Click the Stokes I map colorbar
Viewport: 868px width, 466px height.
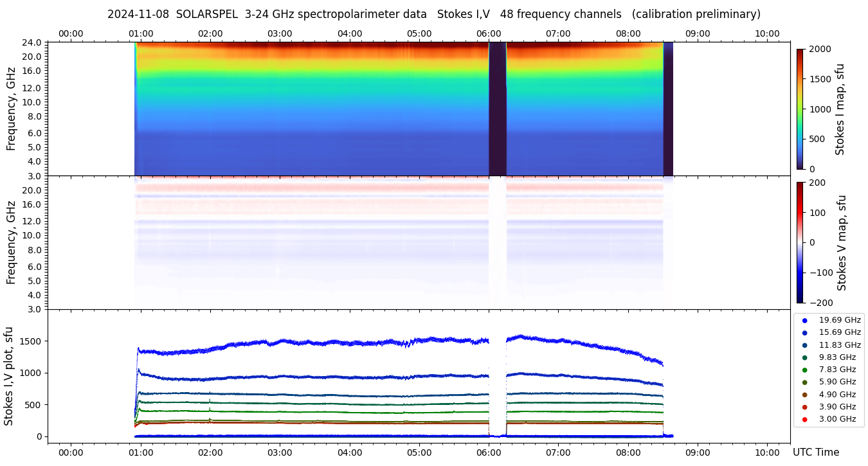pyautogui.click(x=800, y=109)
